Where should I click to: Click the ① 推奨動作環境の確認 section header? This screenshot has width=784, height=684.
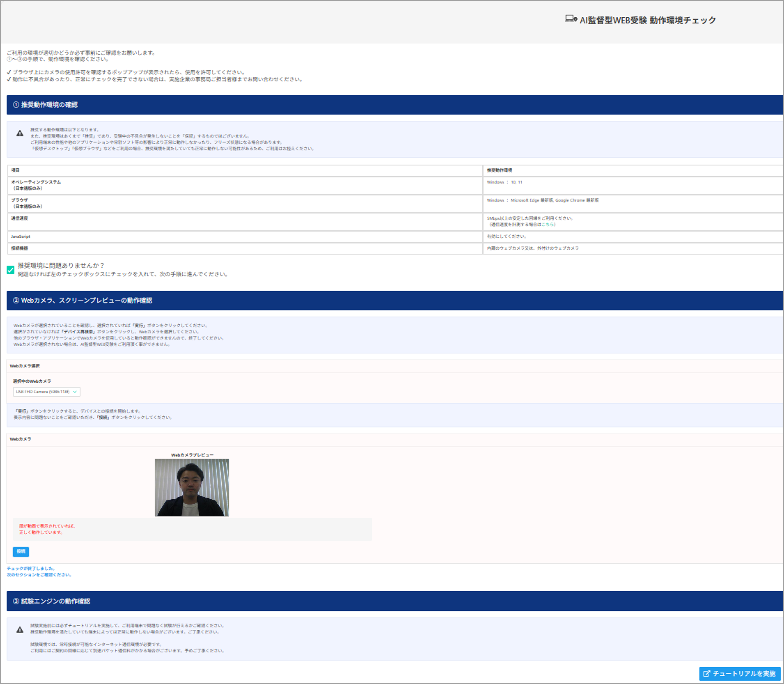(x=394, y=105)
